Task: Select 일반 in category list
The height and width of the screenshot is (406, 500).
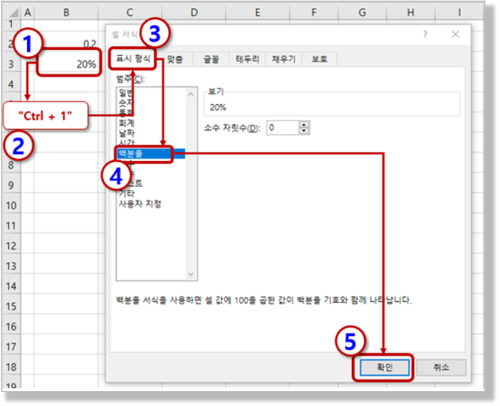Action: (126, 93)
